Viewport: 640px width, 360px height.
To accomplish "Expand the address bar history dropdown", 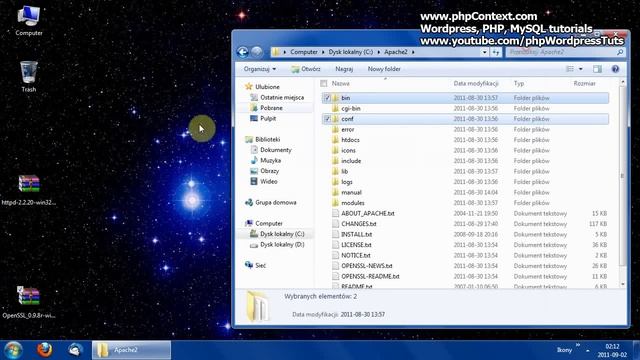I will pyautogui.click(x=484, y=52).
